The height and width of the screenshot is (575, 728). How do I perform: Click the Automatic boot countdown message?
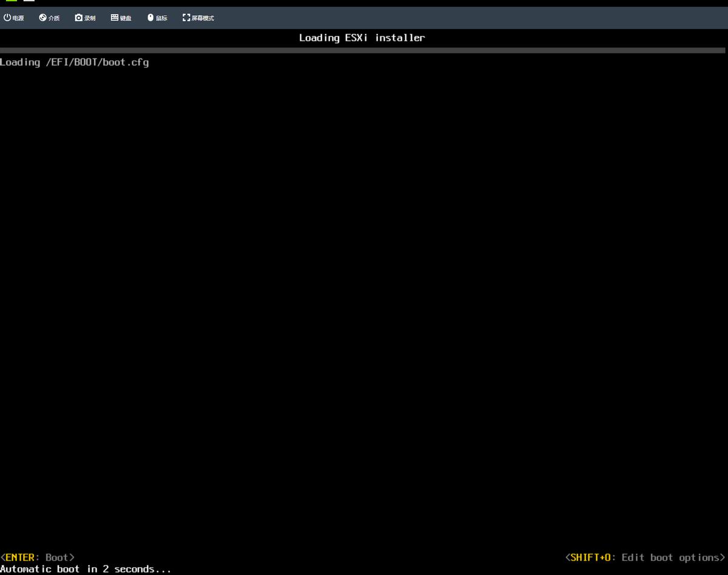pos(85,568)
